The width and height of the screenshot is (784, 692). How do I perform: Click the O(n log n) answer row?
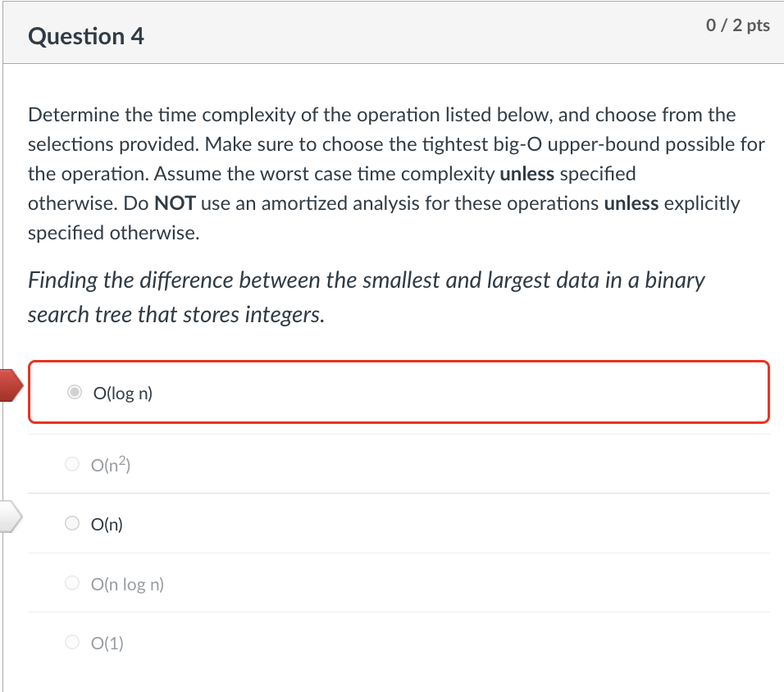tap(399, 583)
